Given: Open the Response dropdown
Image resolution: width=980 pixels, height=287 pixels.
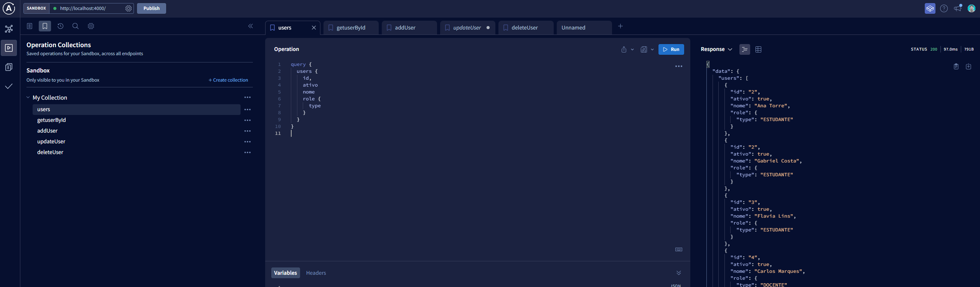Looking at the screenshot, I should [716, 49].
